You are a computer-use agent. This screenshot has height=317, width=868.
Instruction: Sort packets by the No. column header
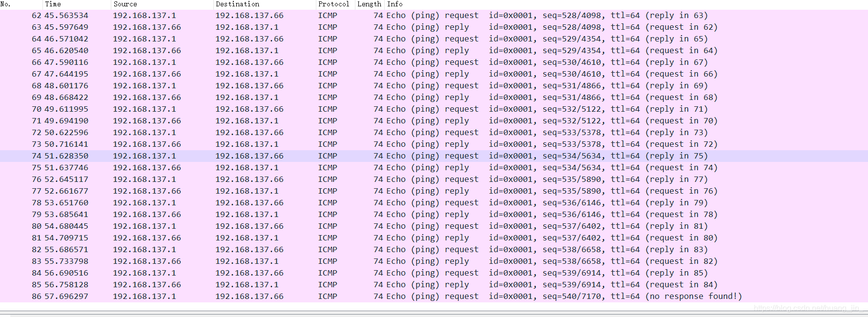pyautogui.click(x=21, y=4)
